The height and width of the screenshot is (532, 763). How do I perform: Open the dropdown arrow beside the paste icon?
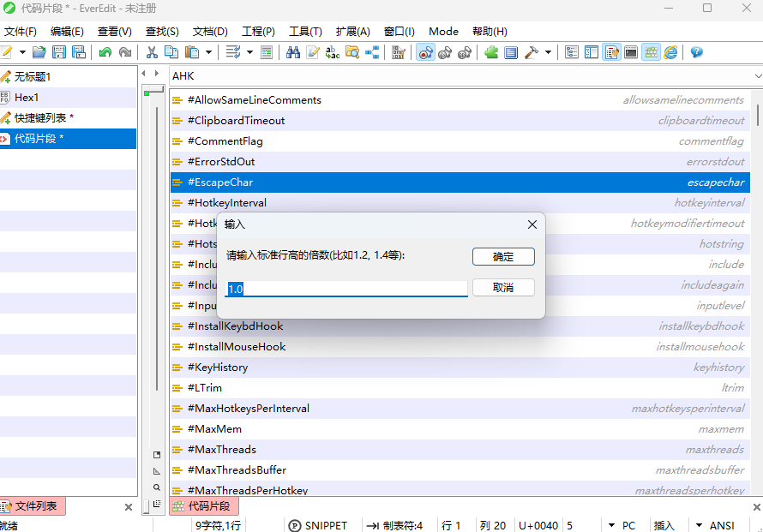click(x=208, y=52)
